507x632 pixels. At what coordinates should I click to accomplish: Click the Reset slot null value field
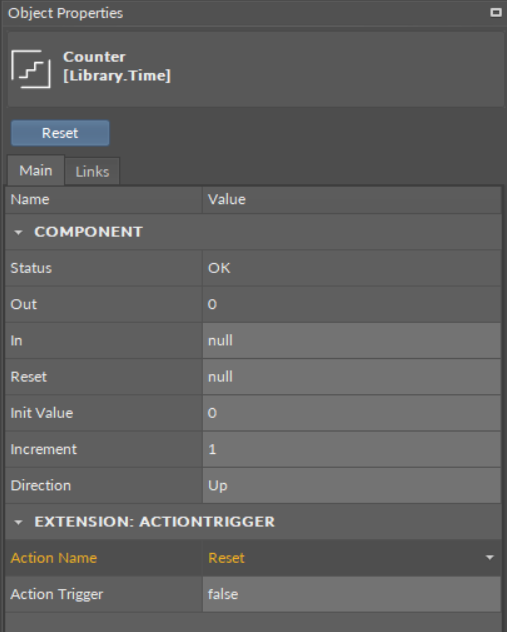click(351, 377)
